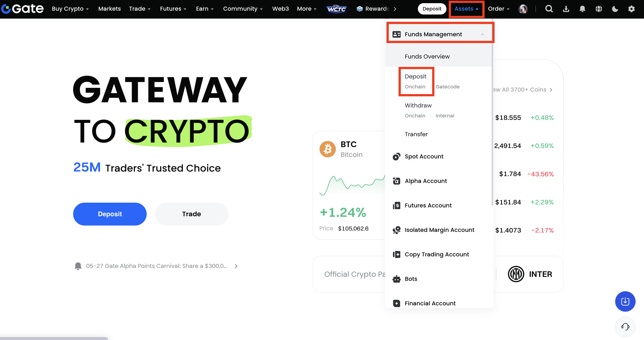The image size is (644, 340).
Task: Select Spot Account from the menu
Action: 424,157
